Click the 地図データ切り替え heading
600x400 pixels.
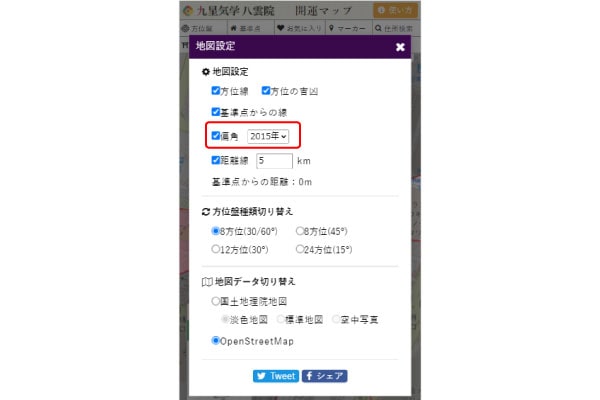(x=255, y=281)
